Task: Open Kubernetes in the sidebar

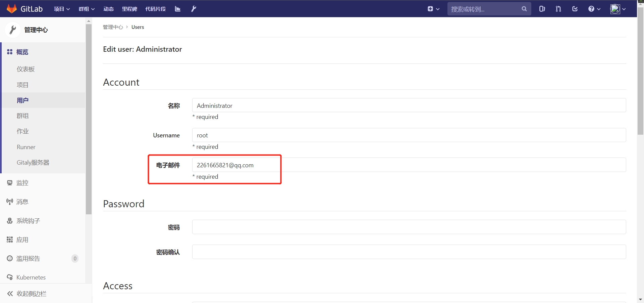Action: point(31,277)
